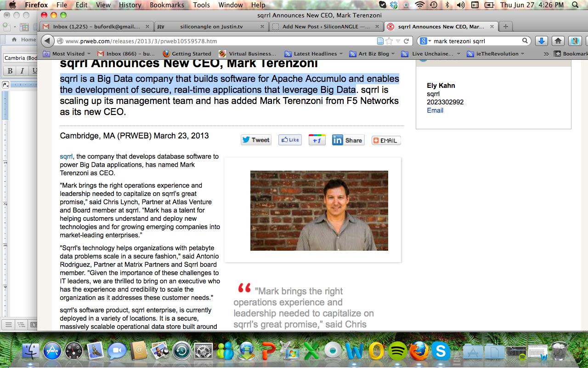Open a new tab with the plus button
Screen dimensions: 588x368
click(505, 27)
